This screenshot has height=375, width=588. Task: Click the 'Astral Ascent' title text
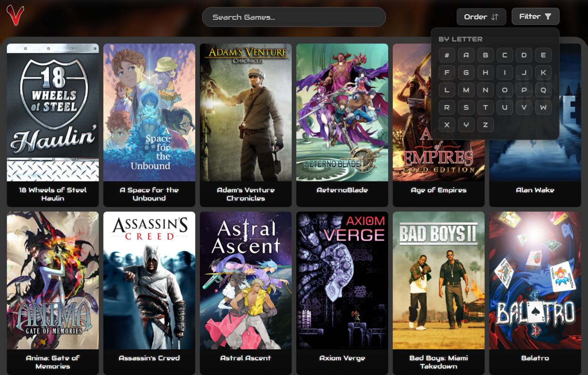coord(246,358)
